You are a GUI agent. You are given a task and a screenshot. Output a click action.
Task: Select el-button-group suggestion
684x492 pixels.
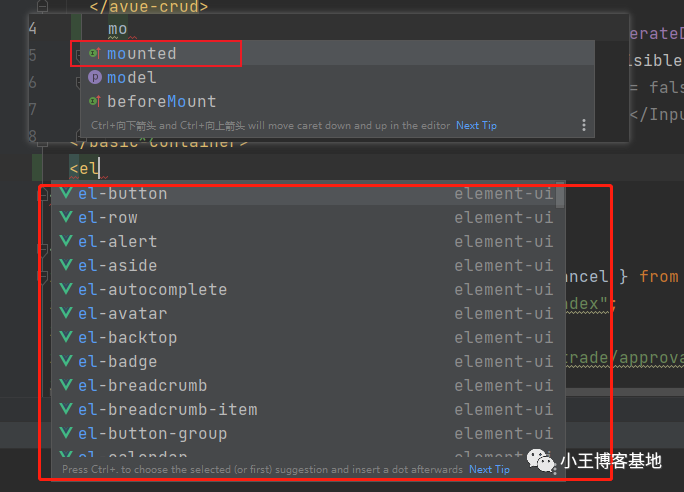(304, 434)
